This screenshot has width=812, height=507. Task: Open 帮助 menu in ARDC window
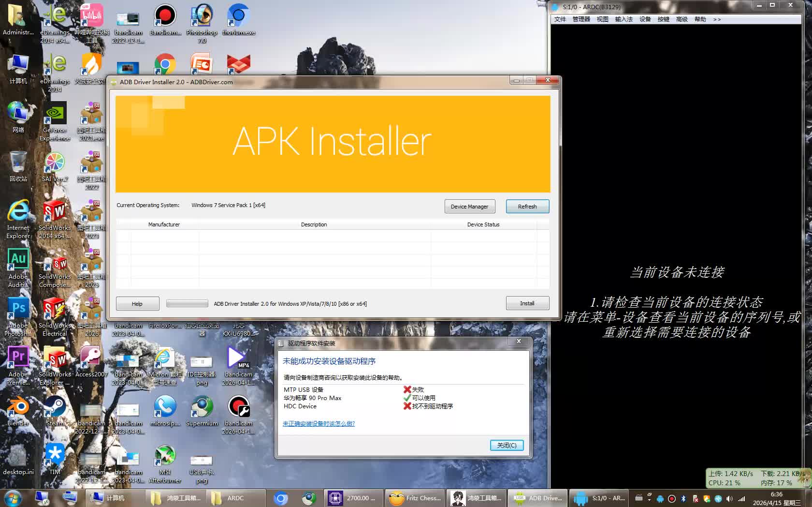point(700,19)
